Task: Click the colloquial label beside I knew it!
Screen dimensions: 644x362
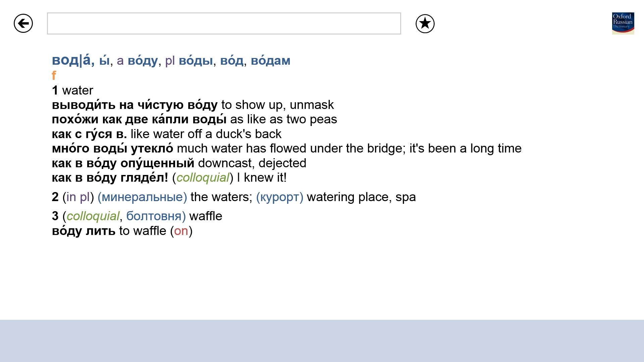Action: tap(203, 178)
